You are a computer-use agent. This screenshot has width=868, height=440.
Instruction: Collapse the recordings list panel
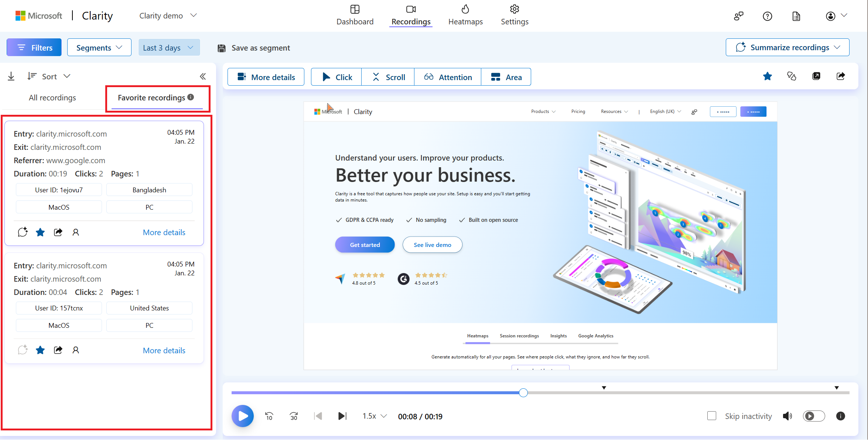click(203, 76)
